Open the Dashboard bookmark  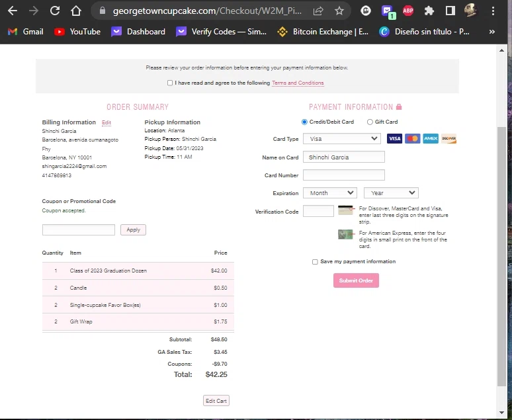pyautogui.click(x=138, y=32)
